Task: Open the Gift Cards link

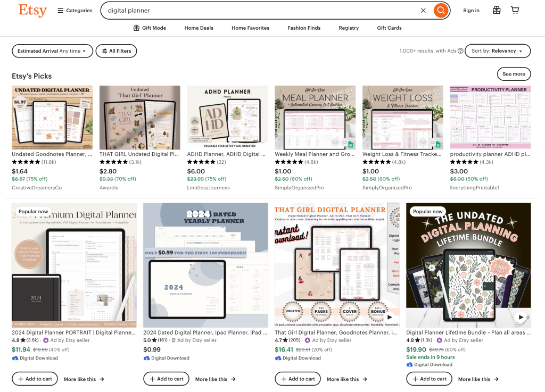Action: [x=389, y=28]
